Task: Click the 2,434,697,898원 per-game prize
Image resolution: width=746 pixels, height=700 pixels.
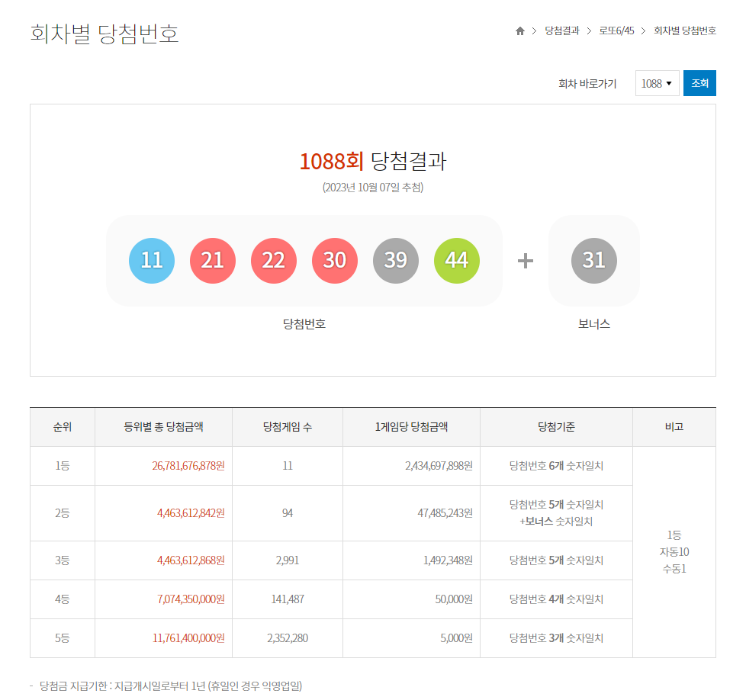Action: [439, 466]
